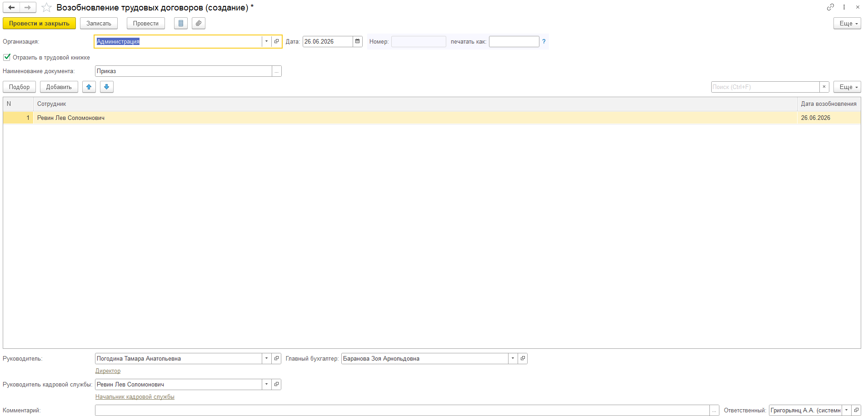This screenshot has width=868, height=416.
Task: Expand the Организация dropdown list
Action: (x=266, y=41)
